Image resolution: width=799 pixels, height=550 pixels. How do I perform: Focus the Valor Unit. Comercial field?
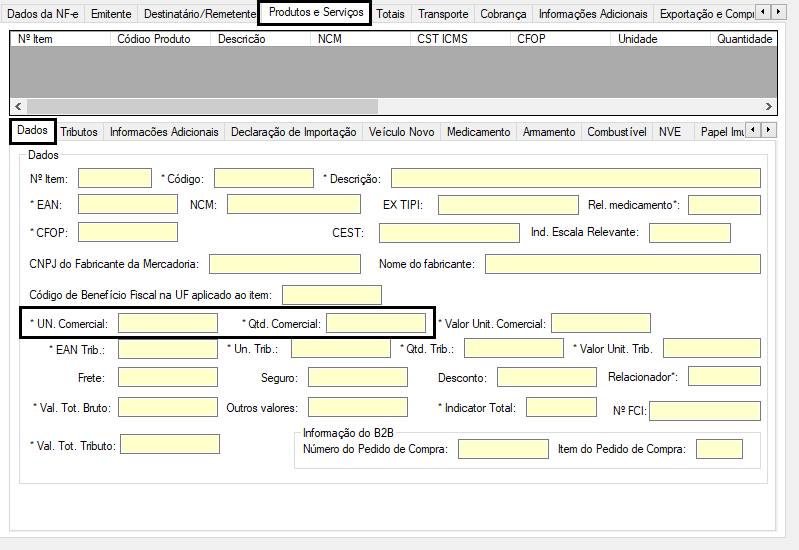click(x=601, y=323)
